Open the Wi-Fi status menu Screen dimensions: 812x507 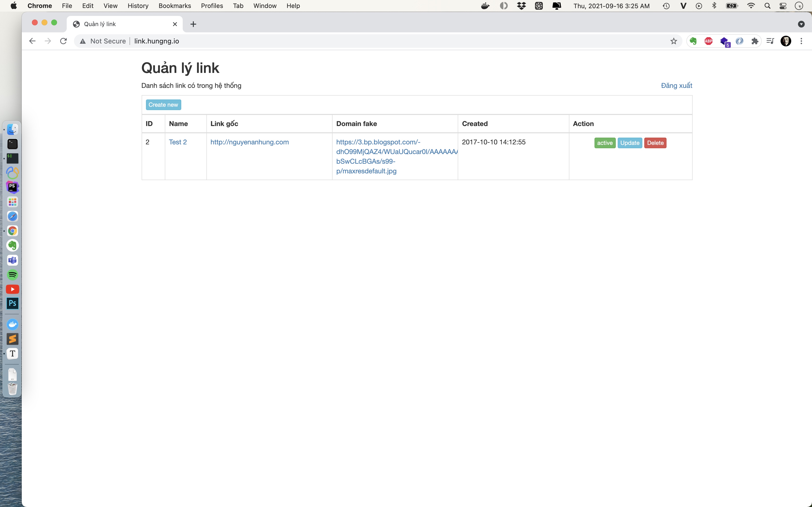coord(751,6)
